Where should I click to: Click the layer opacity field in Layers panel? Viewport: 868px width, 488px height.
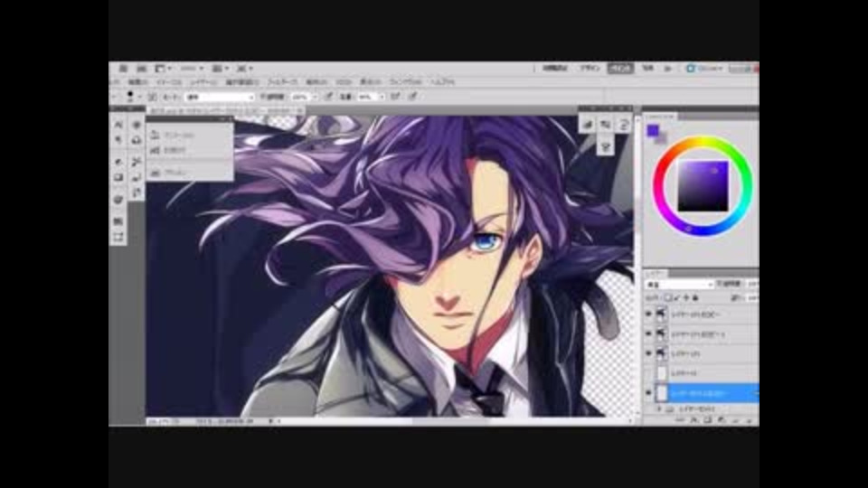pyautogui.click(x=752, y=284)
